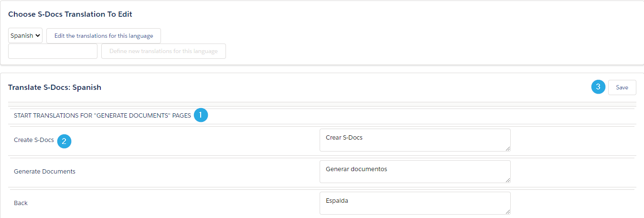The width and height of the screenshot is (644, 218).
Task: Click the blue circle marker numbered 2
Action: click(64, 142)
